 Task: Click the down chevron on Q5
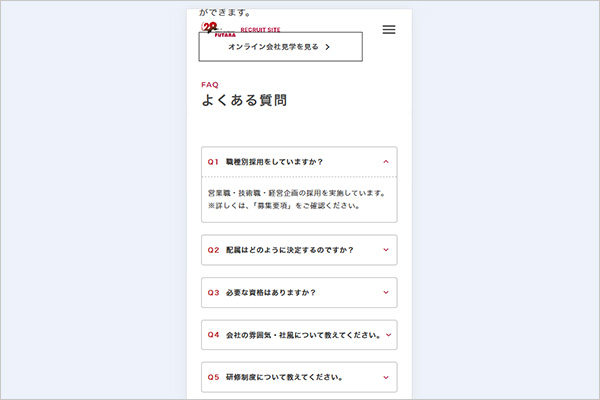tap(386, 378)
